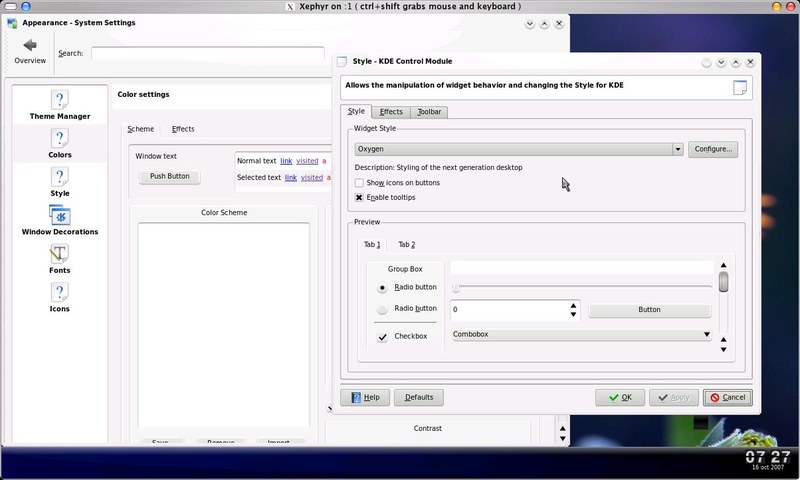Decrease the preview spinbox value
800x480 pixels.
click(573, 314)
